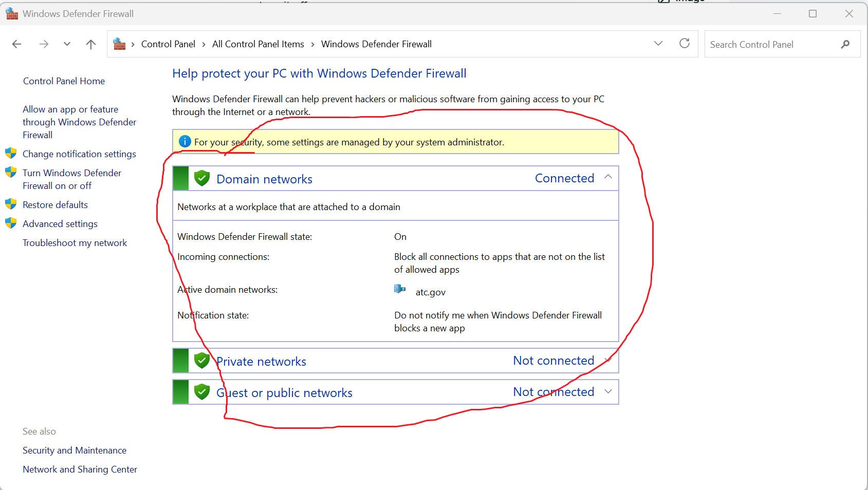This screenshot has width=868, height=490.
Task: Open Allow an app or feature link
Action: [x=79, y=122]
